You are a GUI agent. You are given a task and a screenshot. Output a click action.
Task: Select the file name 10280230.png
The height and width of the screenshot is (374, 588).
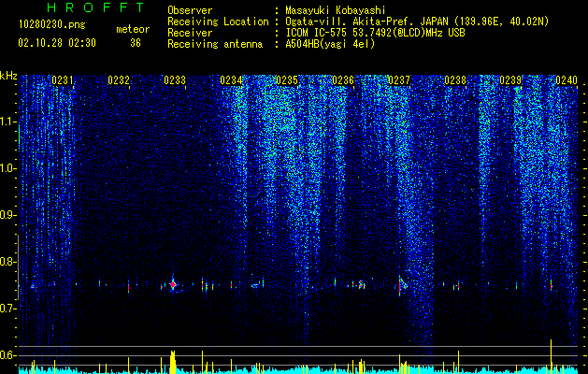tap(52, 25)
